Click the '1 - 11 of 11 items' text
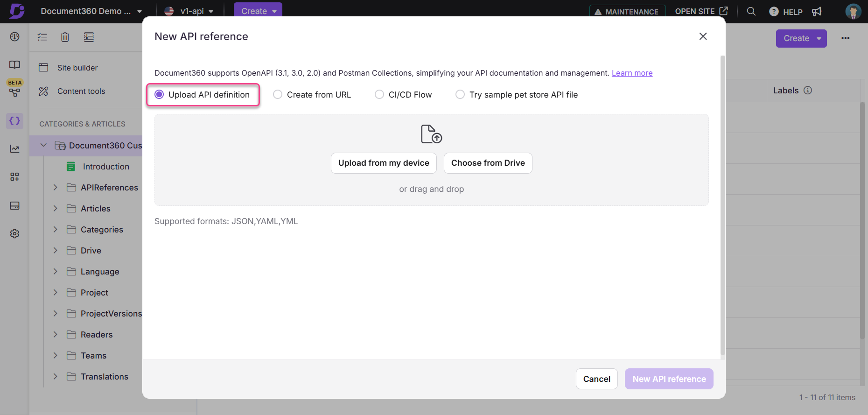Screen dimensions: 868x415 coord(827,397)
